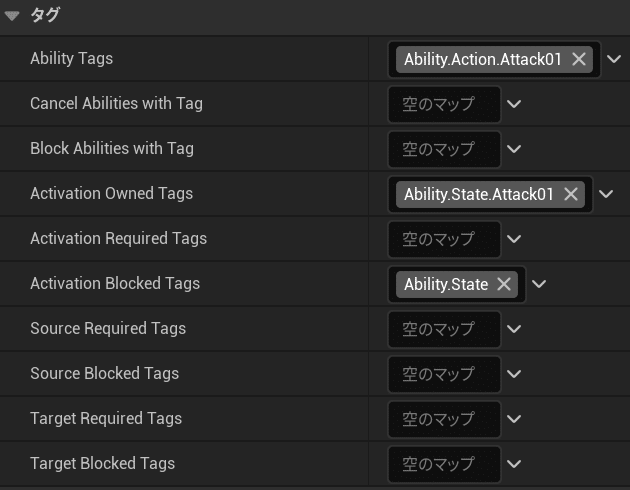The image size is (630, 490).
Task: Click the Source Required Tags empty field
Action: tap(444, 329)
